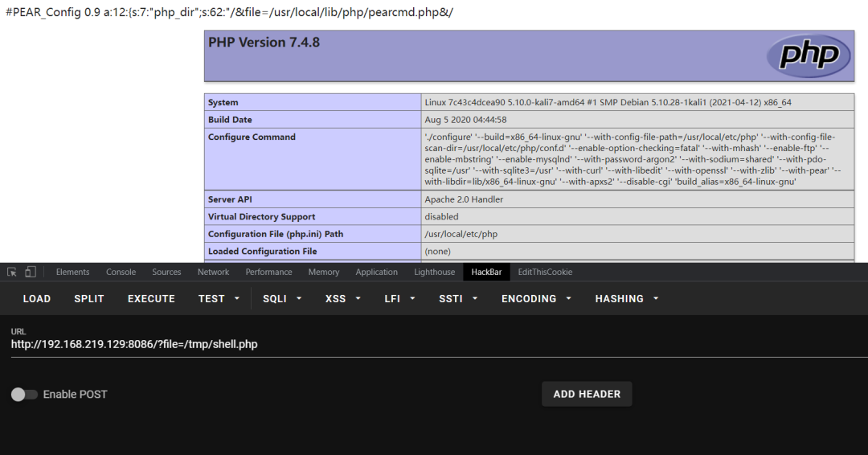Click the Loaded Configuration File label

(x=262, y=252)
